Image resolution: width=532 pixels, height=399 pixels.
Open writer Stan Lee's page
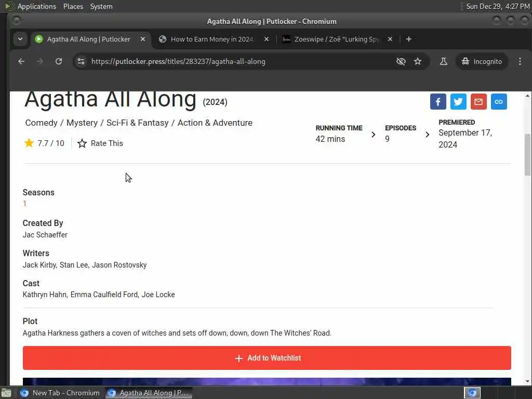click(74, 265)
